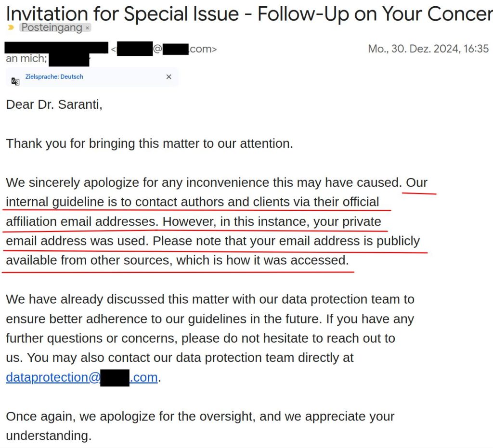Click the yellow importance marker icon

click(x=11, y=27)
